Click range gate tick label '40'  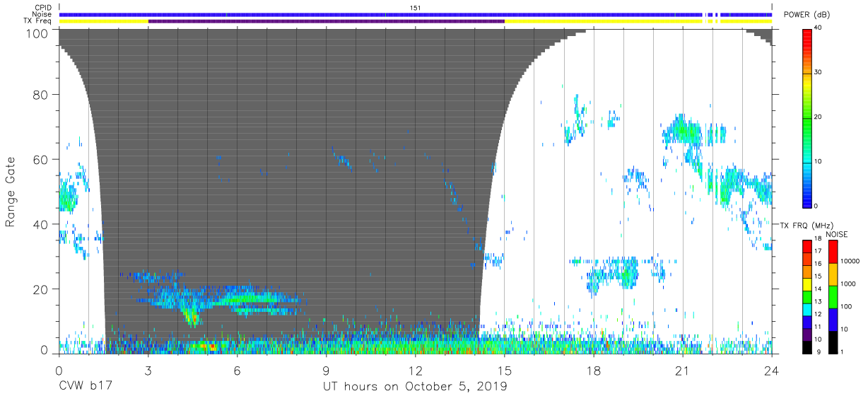point(41,224)
